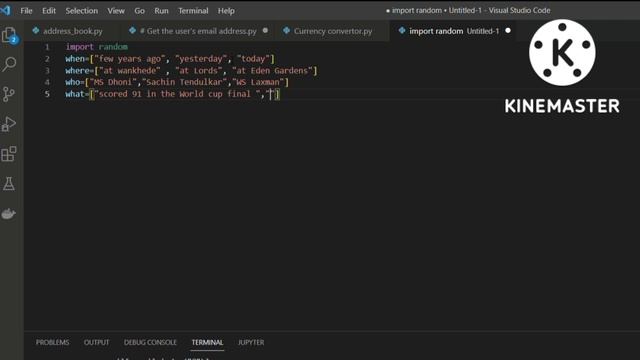This screenshot has height=360, width=640.
Task: Click line number 1 in gutter
Action: click(47, 47)
